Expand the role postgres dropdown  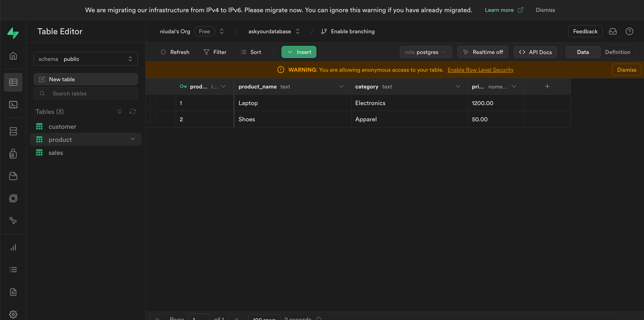[425, 52]
